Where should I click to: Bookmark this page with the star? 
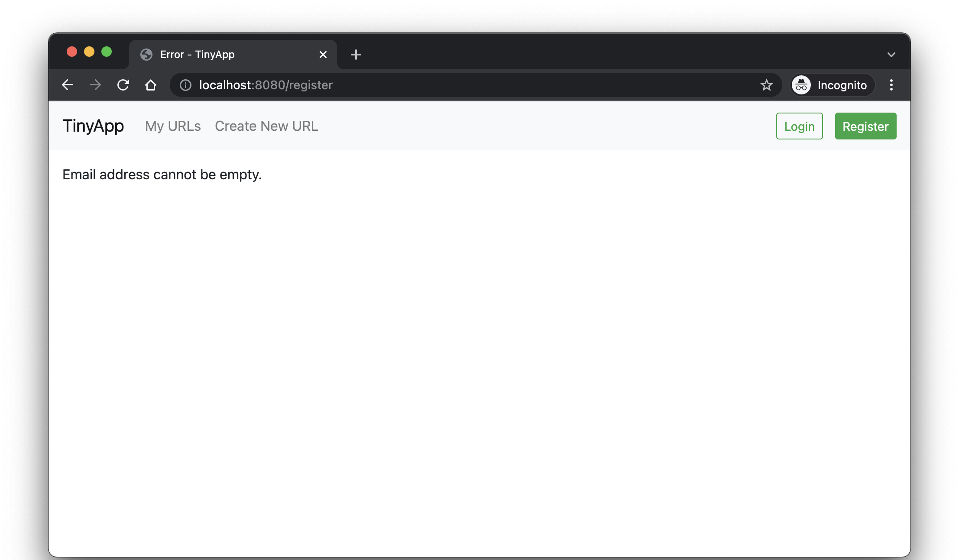766,85
